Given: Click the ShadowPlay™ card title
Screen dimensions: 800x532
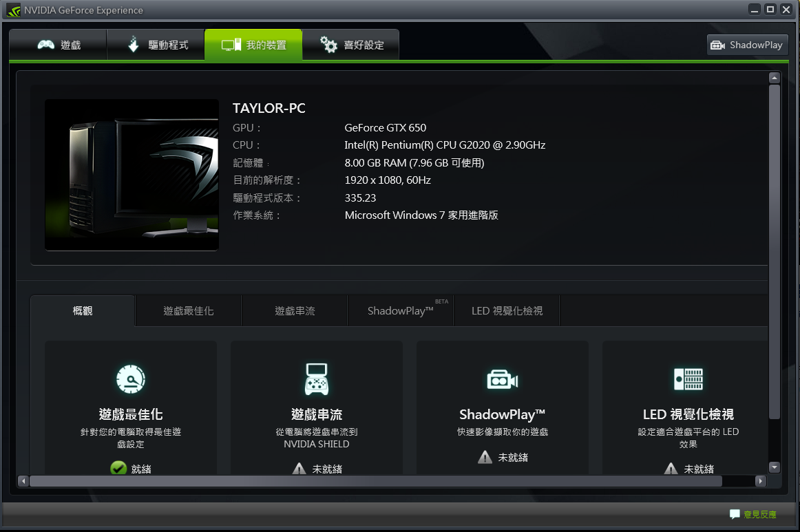Looking at the screenshot, I should [503, 414].
